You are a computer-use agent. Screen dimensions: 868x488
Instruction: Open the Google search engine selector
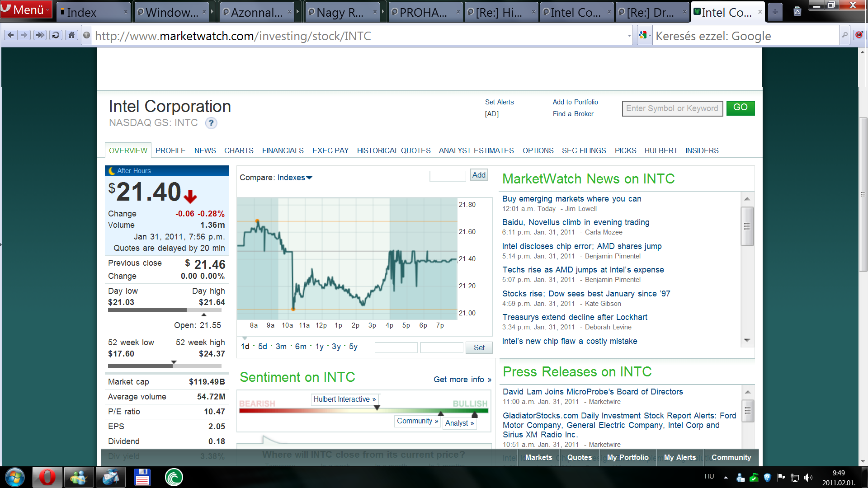(645, 35)
